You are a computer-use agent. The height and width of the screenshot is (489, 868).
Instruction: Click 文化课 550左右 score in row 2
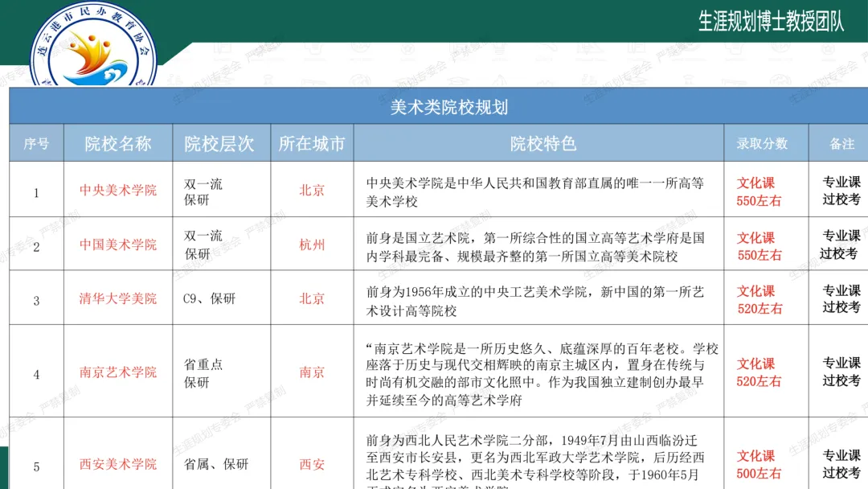759,246
